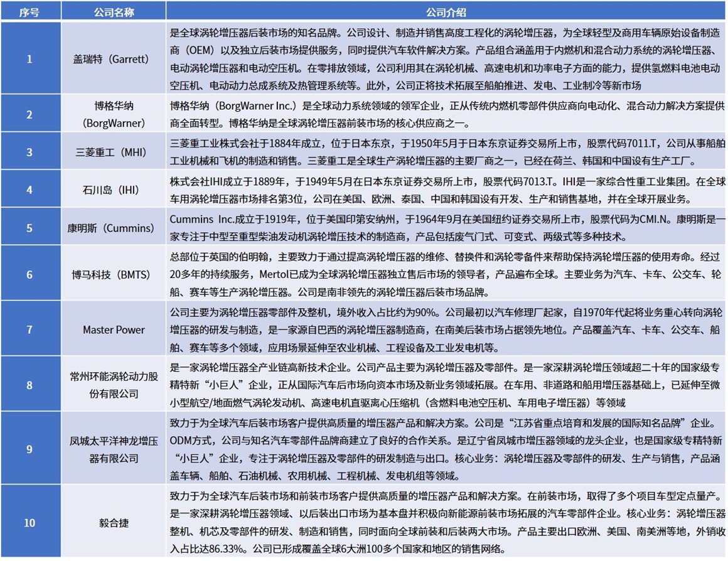
Task: Select the serial number 8 cell
Action: coord(31,384)
